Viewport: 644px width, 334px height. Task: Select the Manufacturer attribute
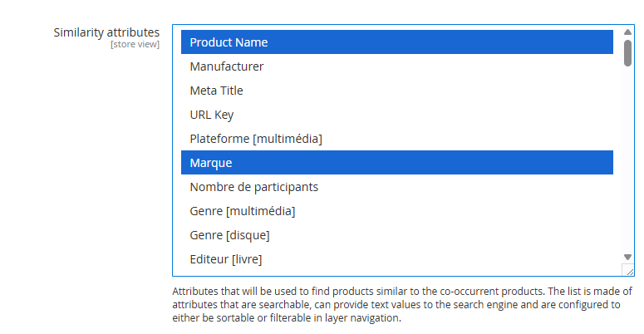pyautogui.click(x=226, y=66)
